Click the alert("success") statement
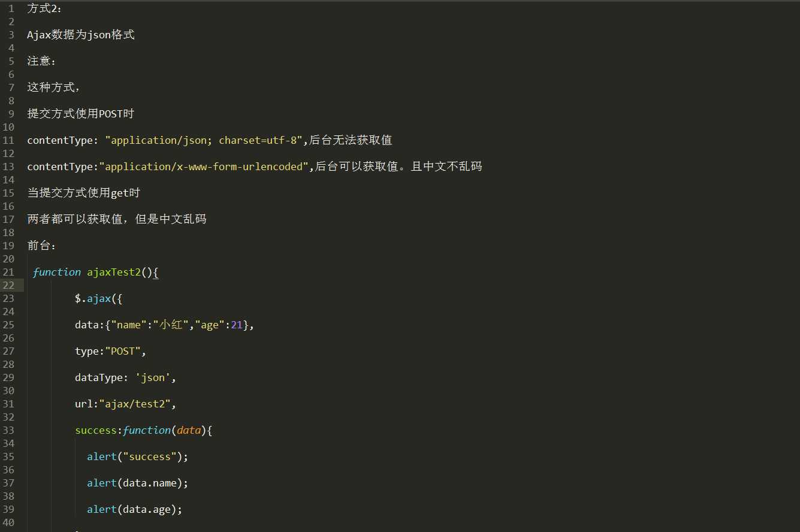Image resolution: width=800 pixels, height=532 pixels. [x=137, y=457]
